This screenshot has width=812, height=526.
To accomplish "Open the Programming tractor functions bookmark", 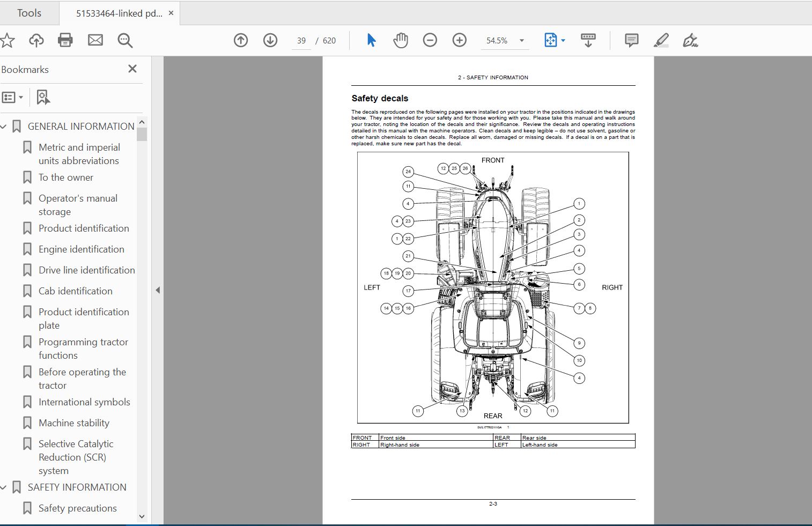I will [83, 349].
